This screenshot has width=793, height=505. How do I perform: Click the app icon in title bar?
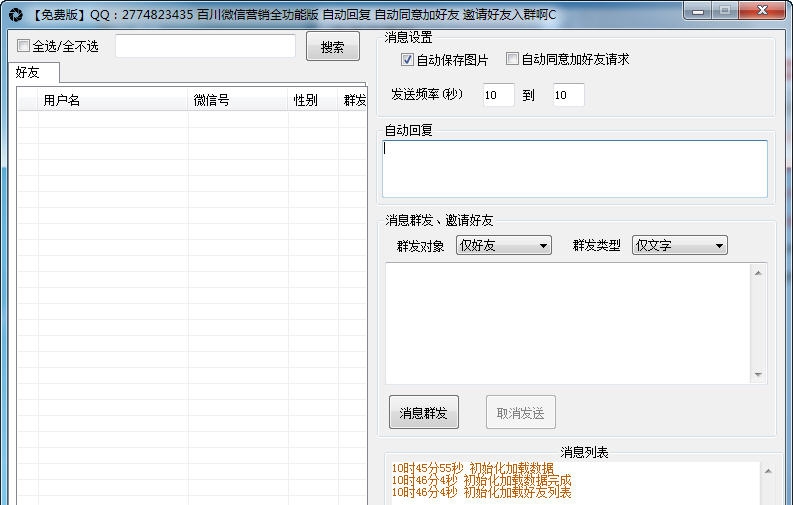pos(16,15)
